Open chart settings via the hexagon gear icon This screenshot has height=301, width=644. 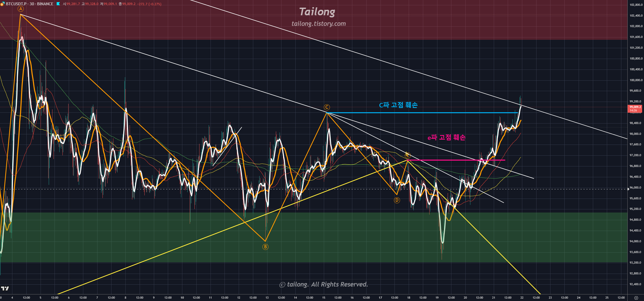click(636, 298)
